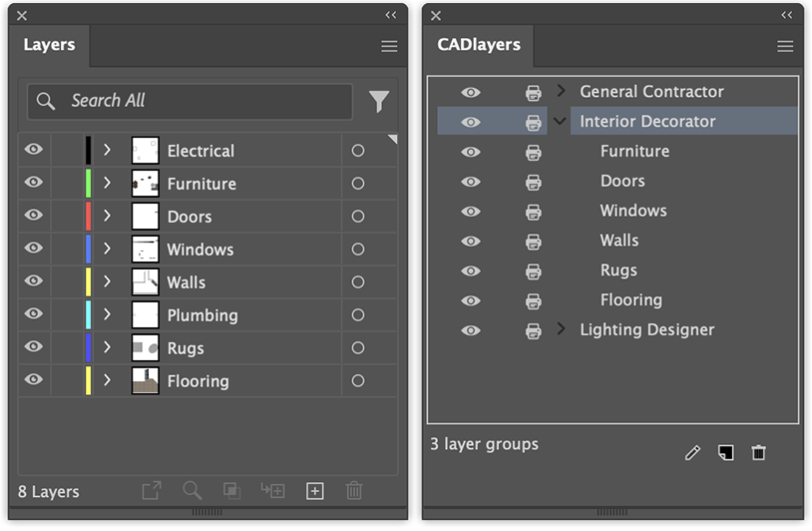Click the pencil edit icon in CADlayers

(x=693, y=453)
